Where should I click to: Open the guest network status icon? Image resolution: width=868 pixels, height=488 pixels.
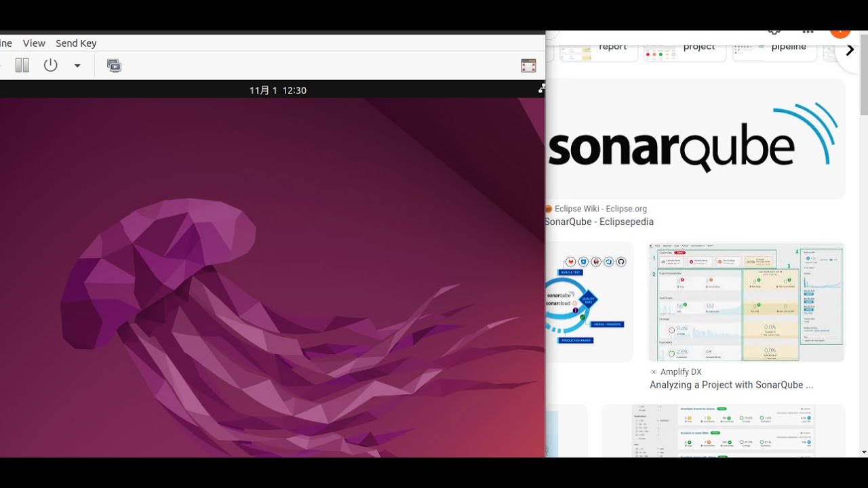tap(542, 88)
